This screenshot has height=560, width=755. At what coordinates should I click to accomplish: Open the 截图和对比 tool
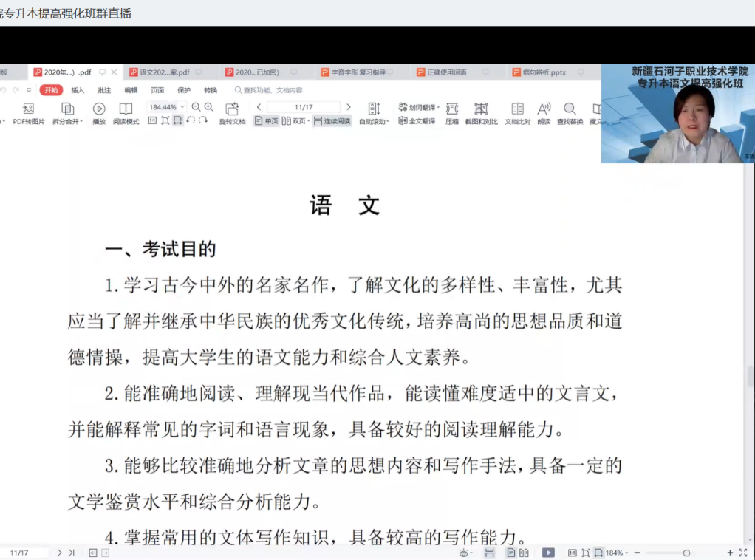481,109
